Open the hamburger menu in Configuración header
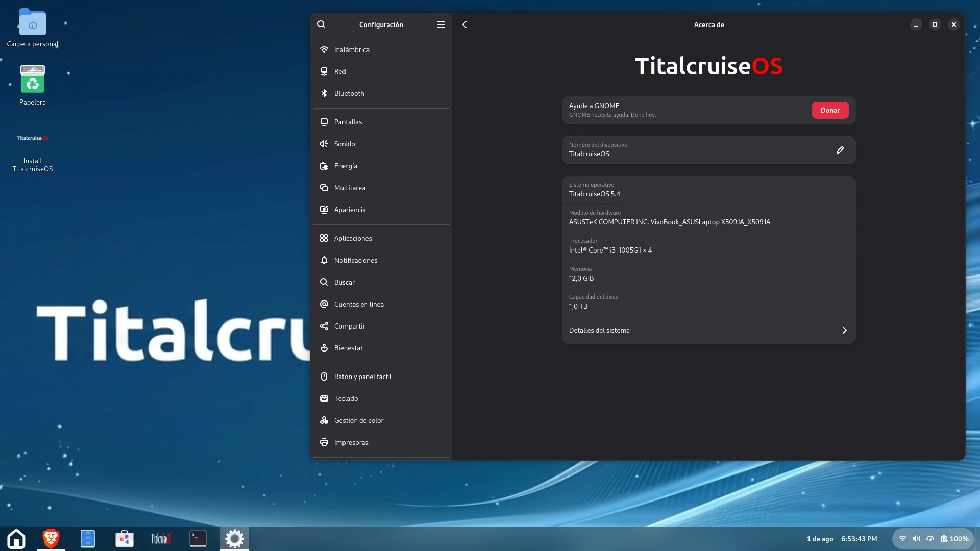 (x=441, y=24)
